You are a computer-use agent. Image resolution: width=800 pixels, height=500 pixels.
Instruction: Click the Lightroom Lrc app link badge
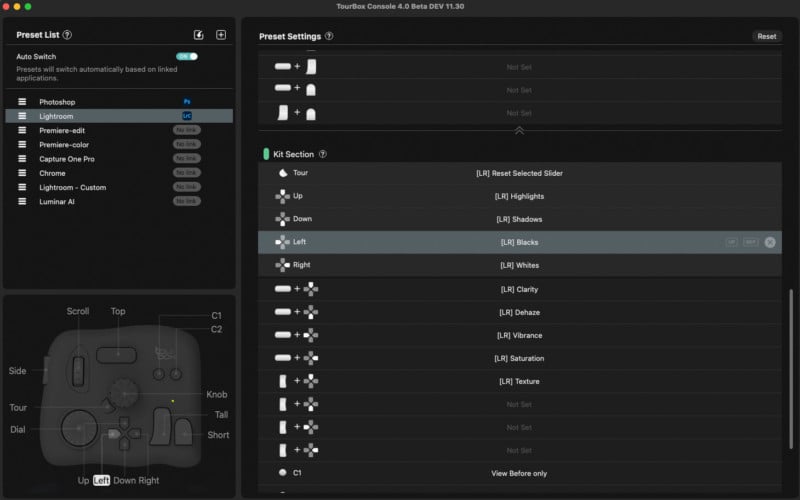(x=187, y=116)
